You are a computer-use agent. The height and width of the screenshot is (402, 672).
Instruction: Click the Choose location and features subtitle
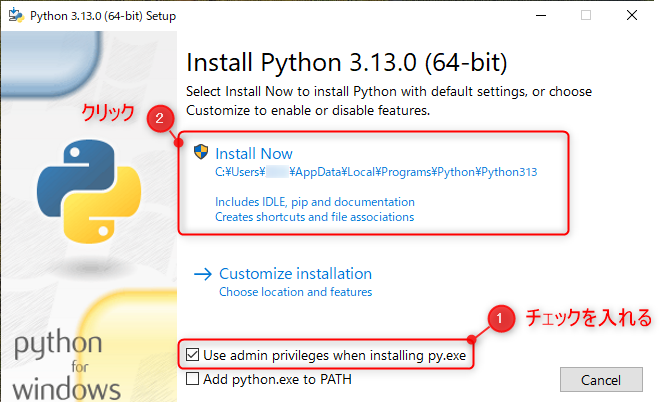295,292
